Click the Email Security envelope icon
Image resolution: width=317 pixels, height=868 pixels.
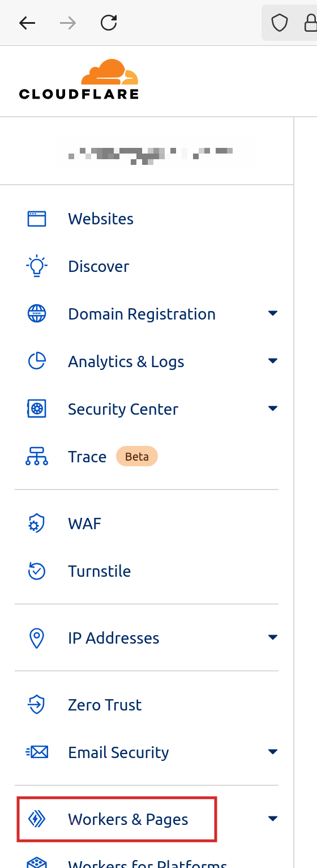click(x=37, y=752)
